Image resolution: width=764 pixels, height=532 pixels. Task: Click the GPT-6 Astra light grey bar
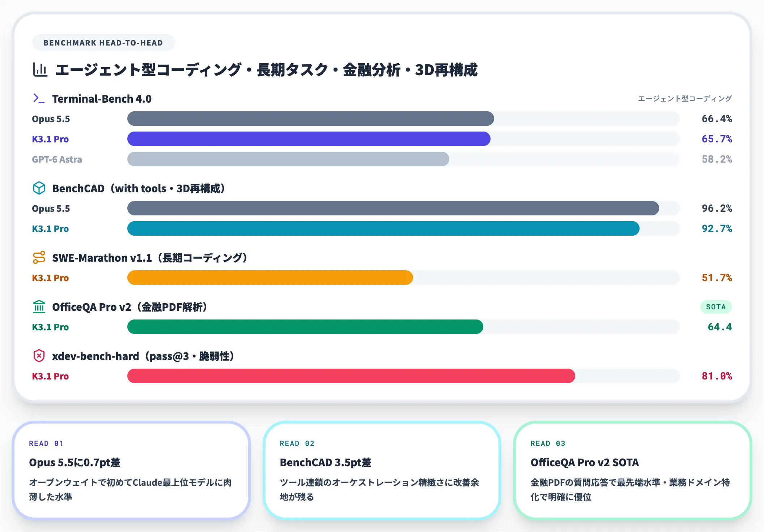click(x=288, y=159)
